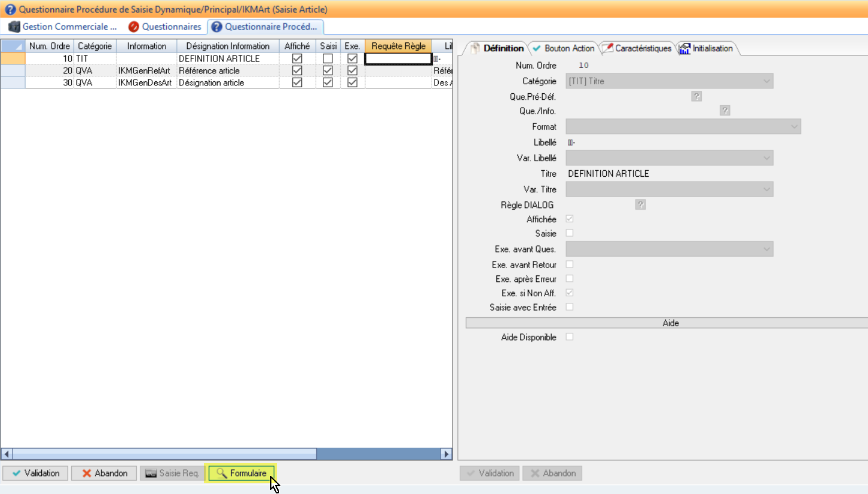Viewport: 868px width, 494px height.
Task: Toggle Saisi checkbox for DEFINITION ARTICLE row
Action: (328, 59)
